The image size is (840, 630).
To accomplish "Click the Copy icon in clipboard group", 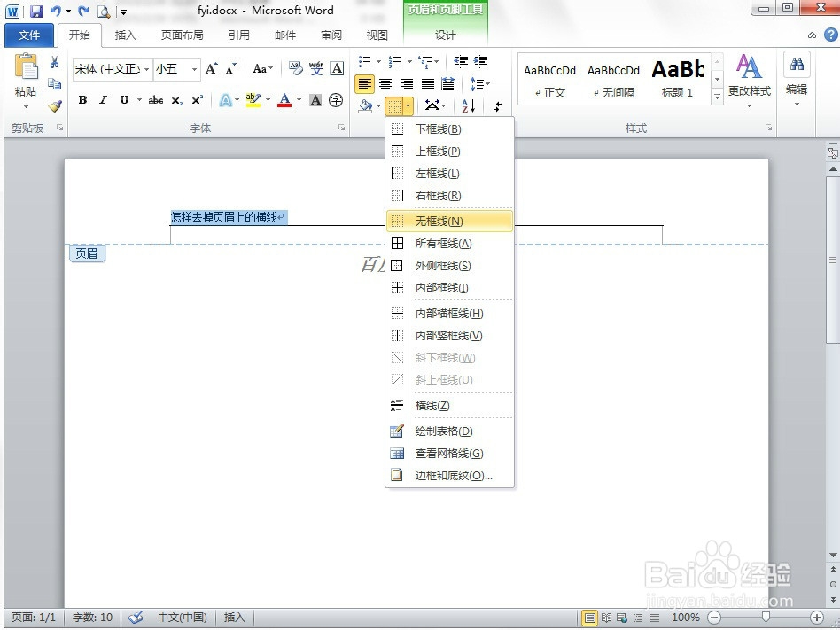I will pos(54,84).
